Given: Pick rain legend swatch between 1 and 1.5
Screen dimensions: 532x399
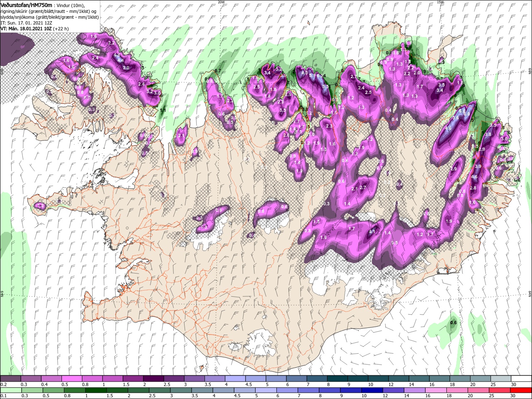Looking at the screenshot, I should [96, 390].
